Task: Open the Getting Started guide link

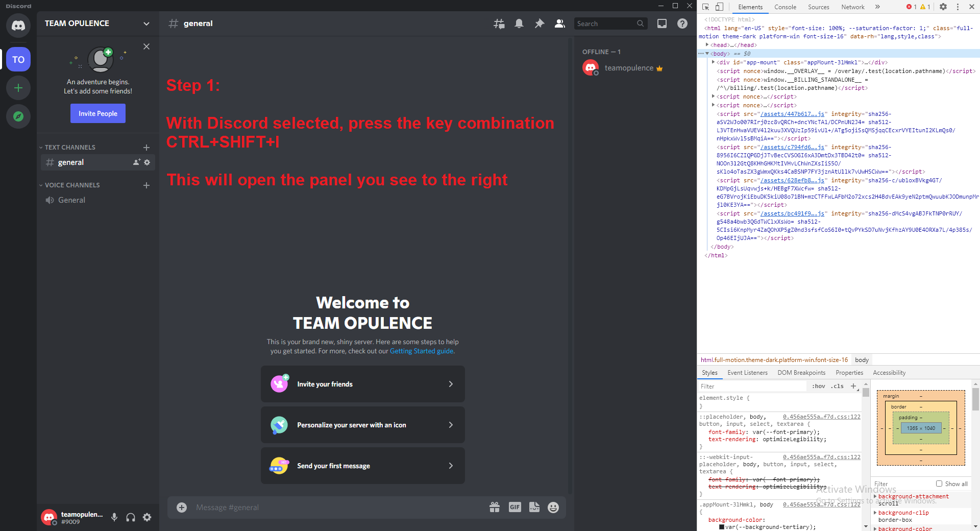Action: tap(422, 351)
